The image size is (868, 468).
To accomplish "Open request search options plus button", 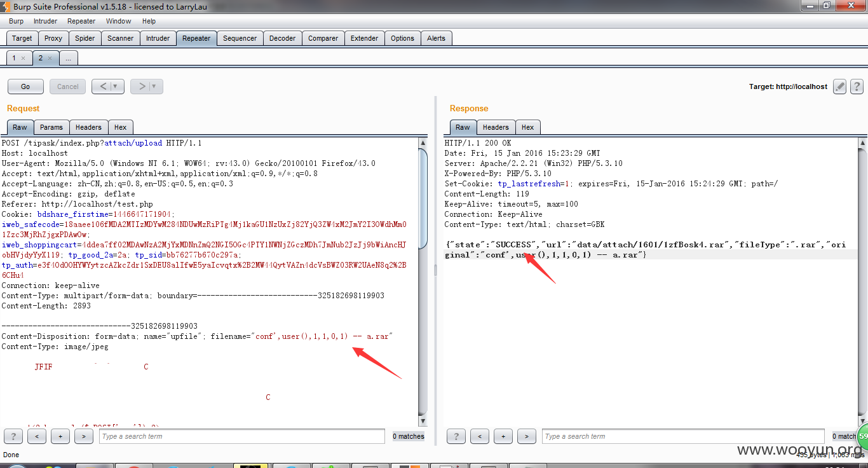I will point(60,436).
